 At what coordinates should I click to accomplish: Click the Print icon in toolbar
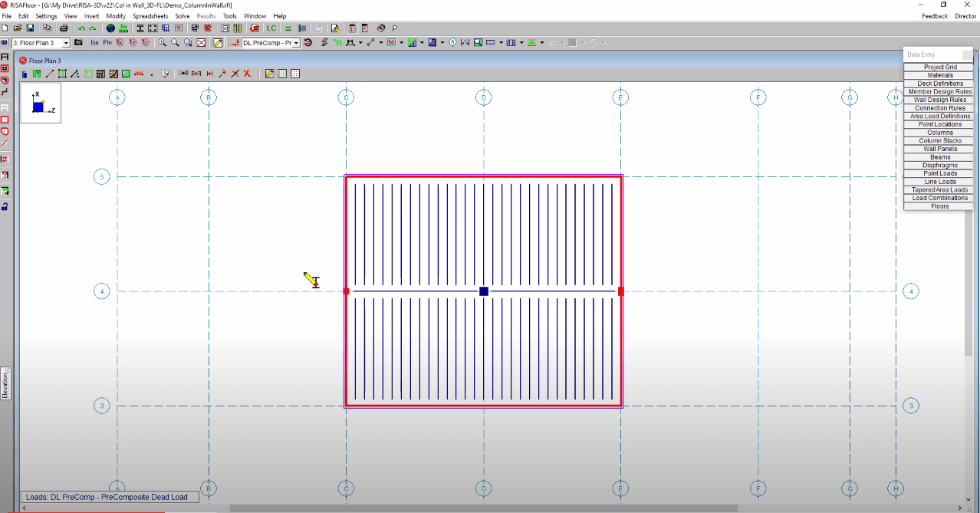[64, 28]
